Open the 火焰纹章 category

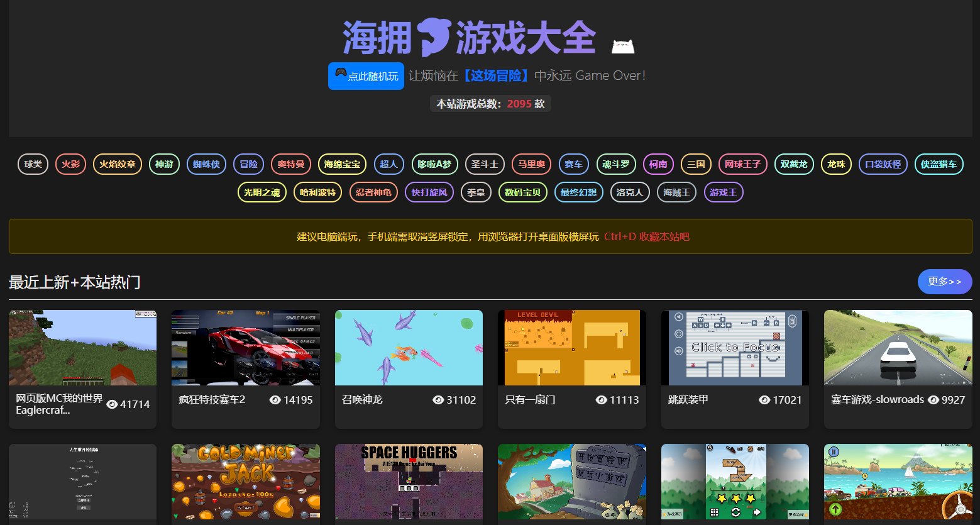tap(117, 164)
